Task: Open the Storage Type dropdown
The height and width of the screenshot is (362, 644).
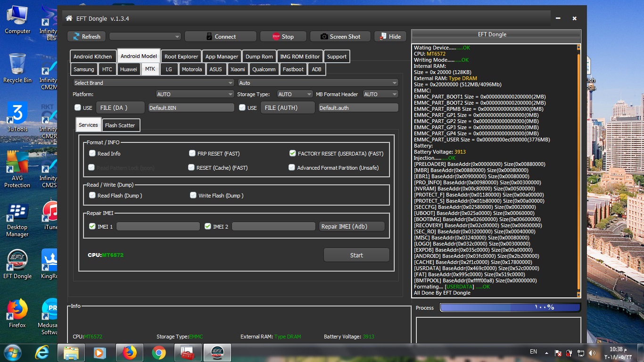Action: click(295, 94)
